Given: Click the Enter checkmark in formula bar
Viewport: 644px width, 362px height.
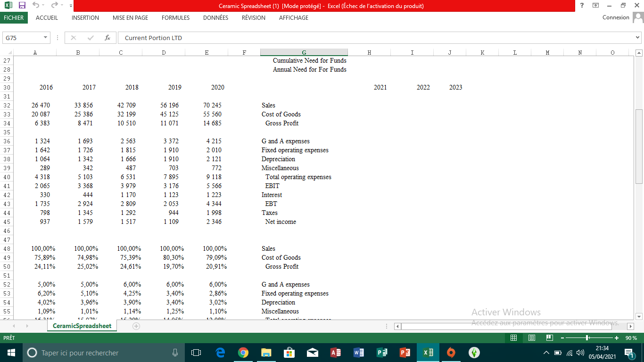Looking at the screenshot, I should (91, 38).
